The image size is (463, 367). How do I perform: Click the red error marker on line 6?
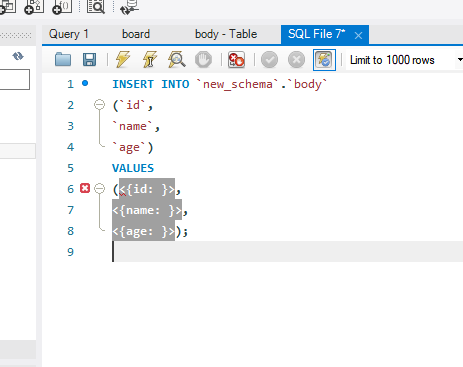point(85,188)
